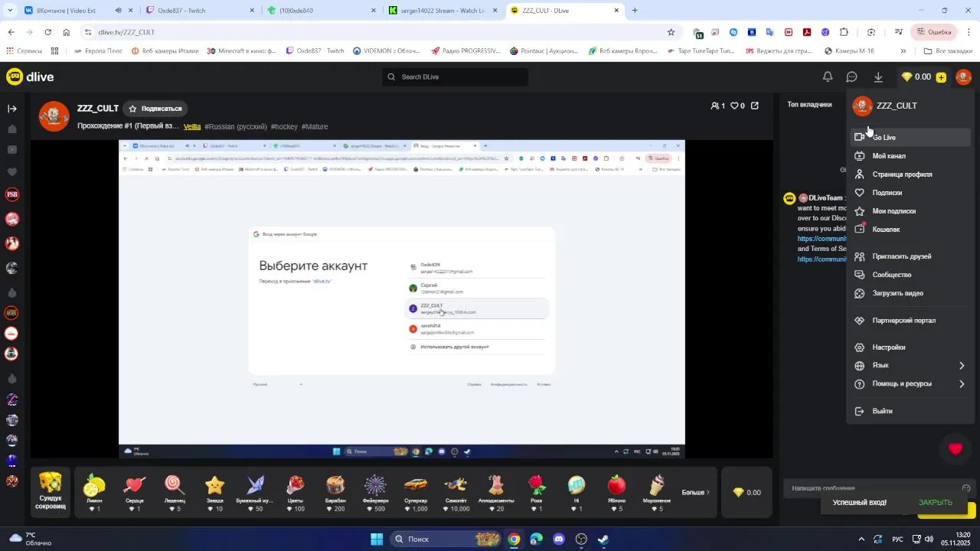Show more bookmarks with the double chevron
The image size is (980, 551).
coord(903,51)
